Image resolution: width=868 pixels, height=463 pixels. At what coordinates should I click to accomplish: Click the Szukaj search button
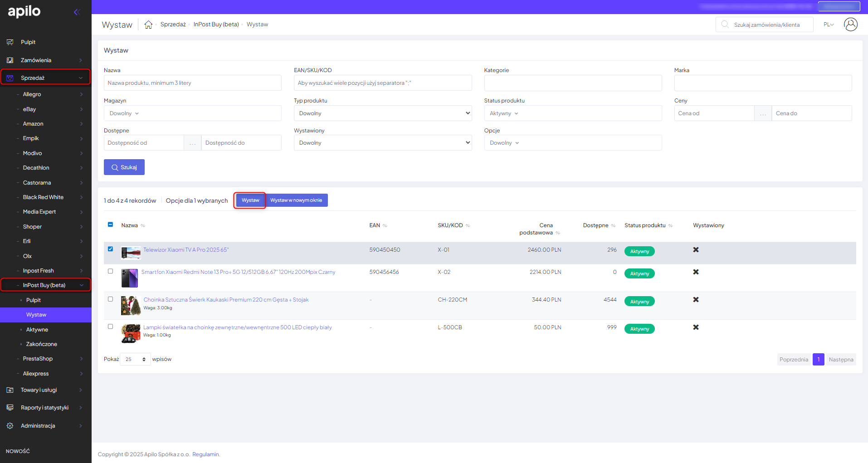[124, 167]
